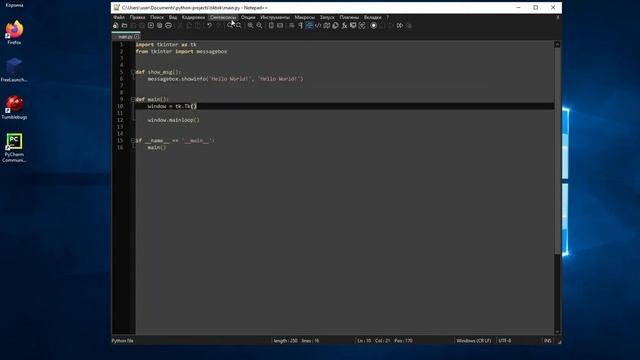
Task: Open the Запуск menu
Action: point(327,17)
